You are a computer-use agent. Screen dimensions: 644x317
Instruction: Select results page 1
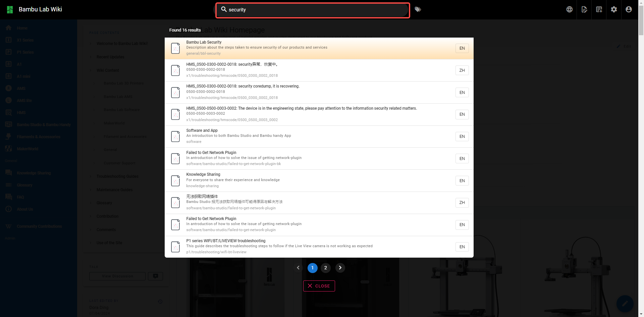(x=312, y=268)
